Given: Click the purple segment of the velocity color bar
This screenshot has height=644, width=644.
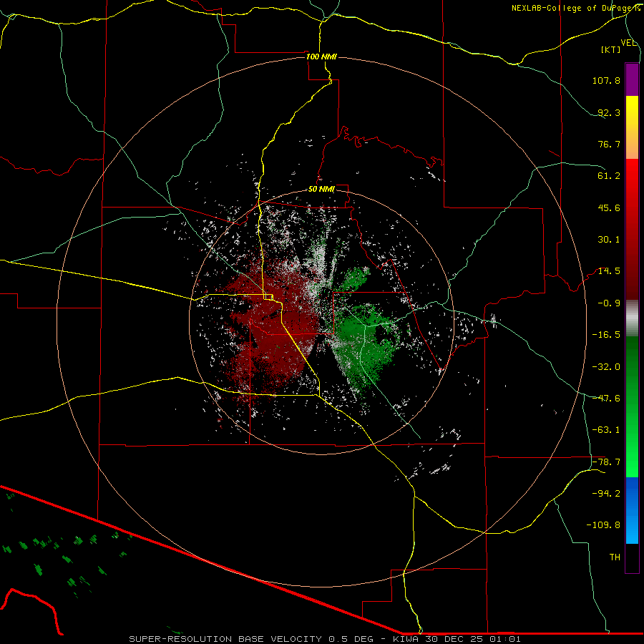Looking at the screenshot, I should [632, 79].
